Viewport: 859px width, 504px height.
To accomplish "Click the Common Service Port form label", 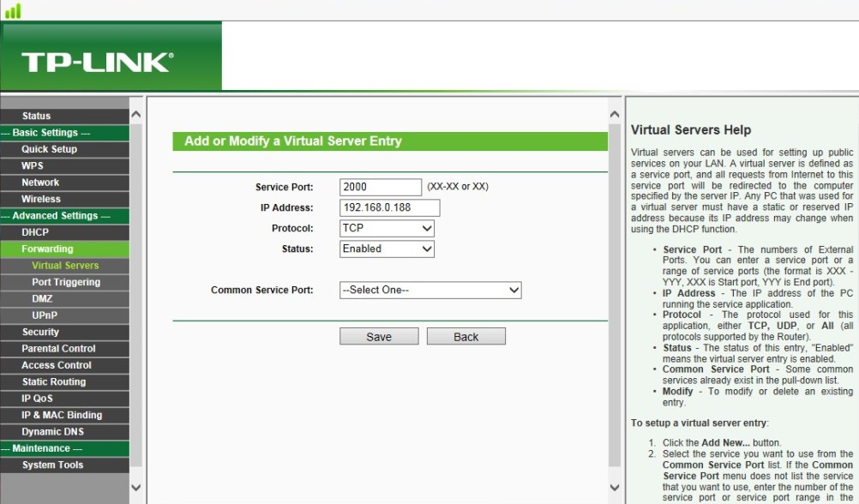I will (262, 291).
